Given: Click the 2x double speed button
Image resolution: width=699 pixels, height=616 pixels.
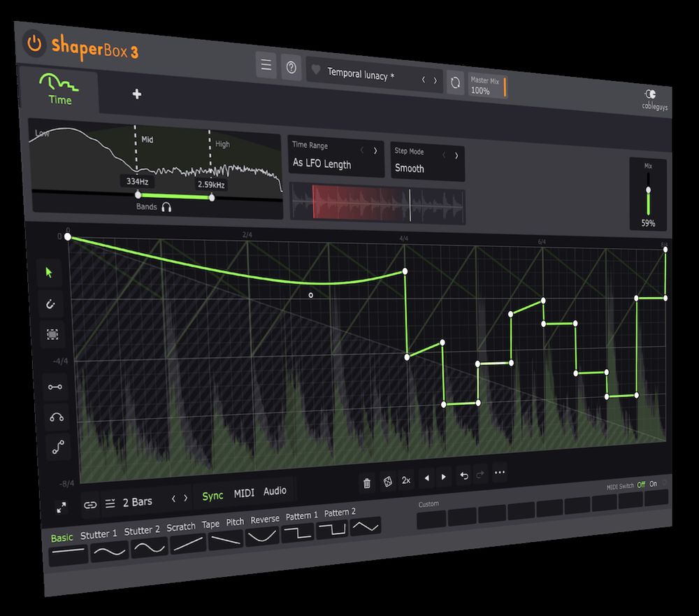Looking at the screenshot, I should pos(406,480).
